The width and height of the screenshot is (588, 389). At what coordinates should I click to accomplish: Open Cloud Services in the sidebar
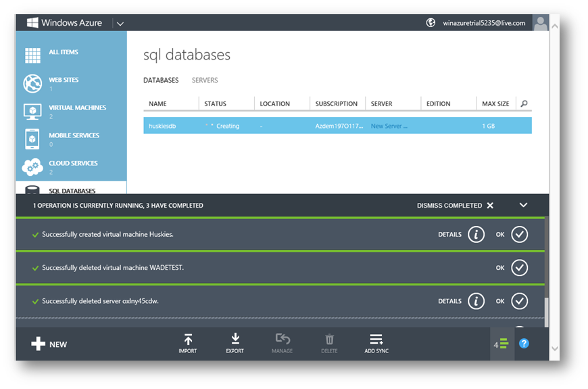71,166
